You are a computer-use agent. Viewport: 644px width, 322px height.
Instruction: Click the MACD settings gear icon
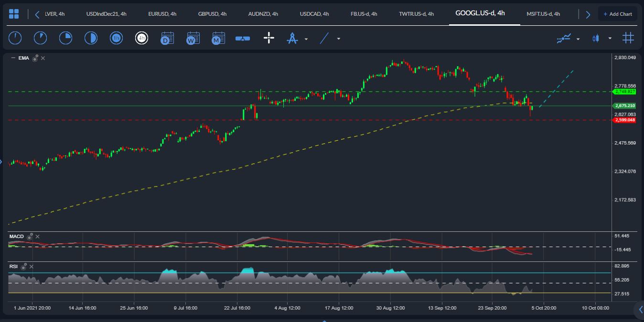[30, 237]
